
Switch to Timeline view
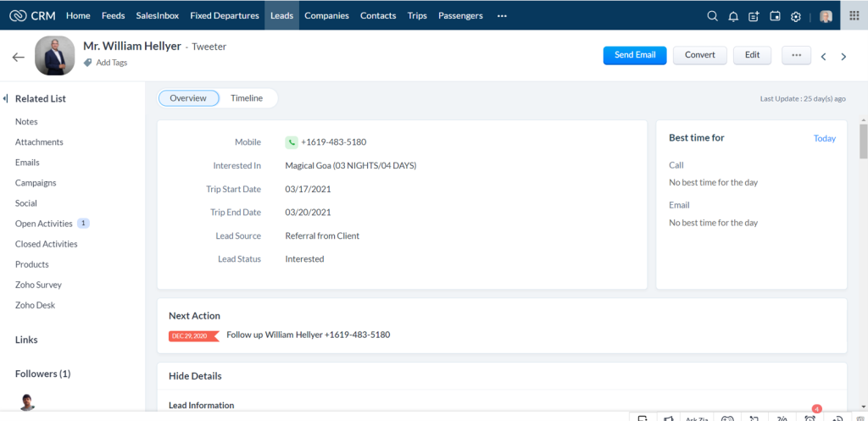[x=247, y=98]
